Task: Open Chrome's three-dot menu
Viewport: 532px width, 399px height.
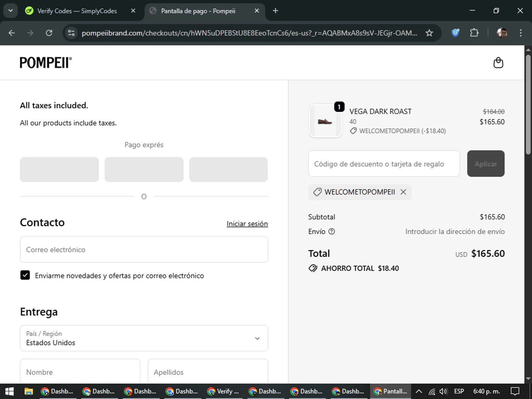Action: pos(521,33)
